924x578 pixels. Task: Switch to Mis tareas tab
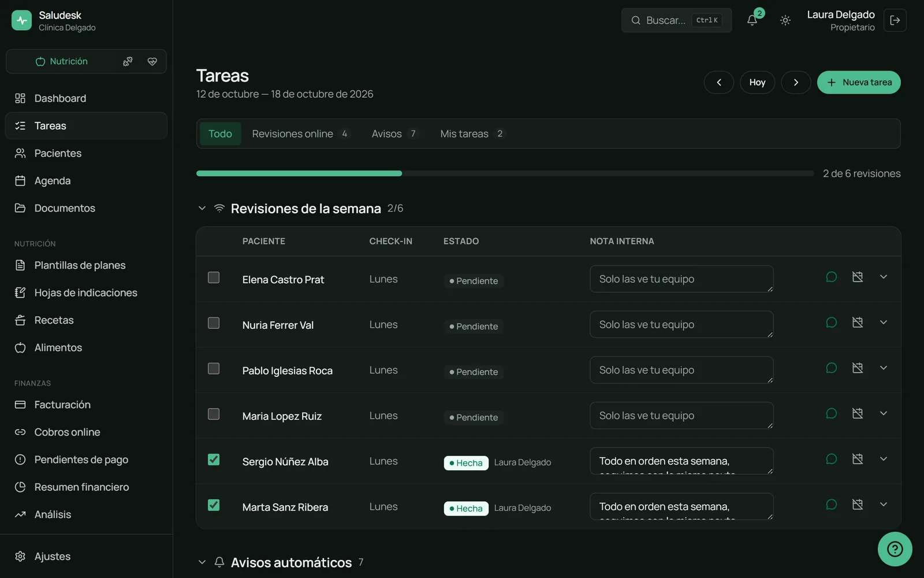pos(472,134)
